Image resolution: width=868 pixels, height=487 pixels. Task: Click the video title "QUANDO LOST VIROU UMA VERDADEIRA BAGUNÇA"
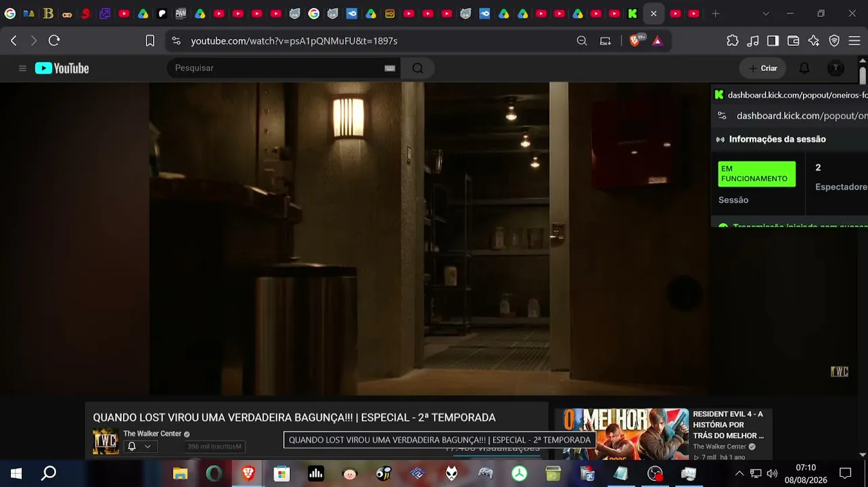[x=294, y=418]
